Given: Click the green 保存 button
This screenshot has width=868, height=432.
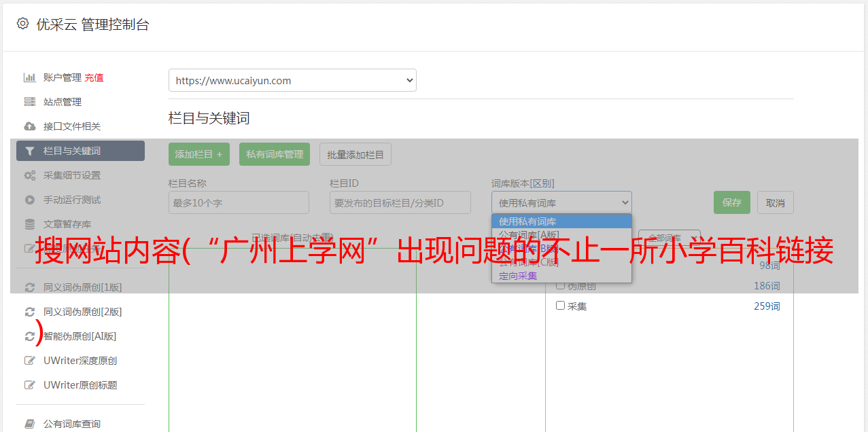Looking at the screenshot, I should [732, 202].
